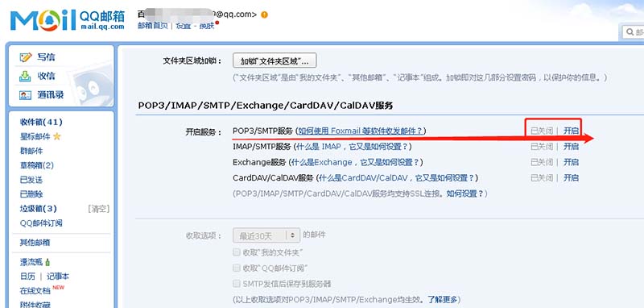Open 垃圾箱(3) spam folder
Viewport: 644px width, 308px height.
pyautogui.click(x=38, y=209)
